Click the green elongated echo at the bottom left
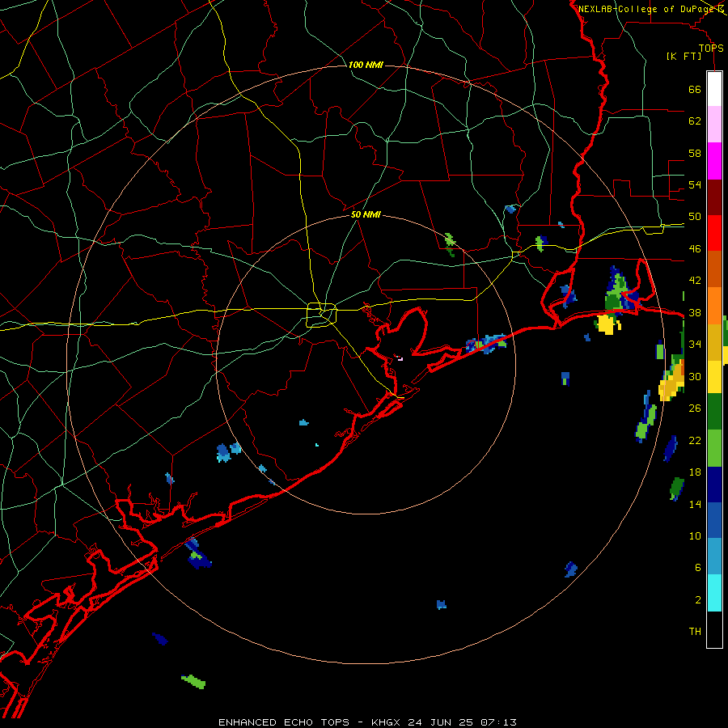 click(193, 682)
